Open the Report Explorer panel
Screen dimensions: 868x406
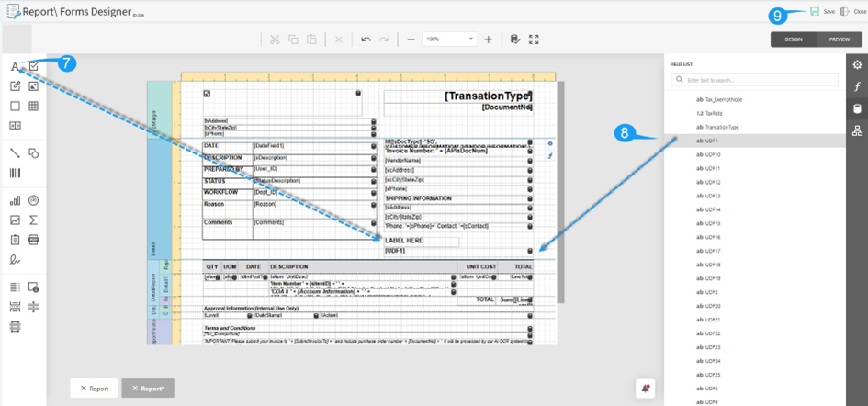(857, 131)
